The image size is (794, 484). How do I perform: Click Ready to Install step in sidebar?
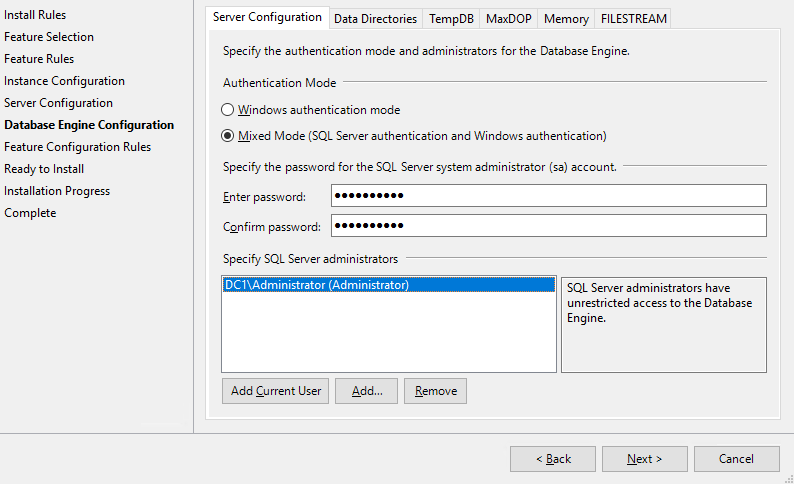[x=44, y=169]
